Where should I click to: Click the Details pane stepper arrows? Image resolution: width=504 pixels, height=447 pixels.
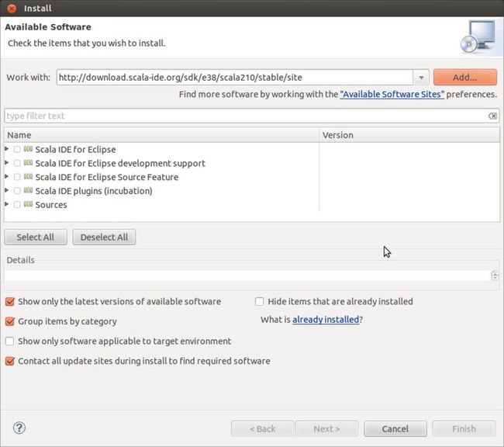(495, 275)
